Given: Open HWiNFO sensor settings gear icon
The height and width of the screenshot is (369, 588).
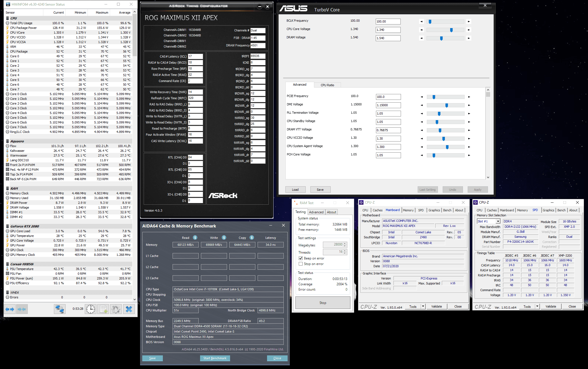Looking at the screenshot, I should (x=116, y=309).
